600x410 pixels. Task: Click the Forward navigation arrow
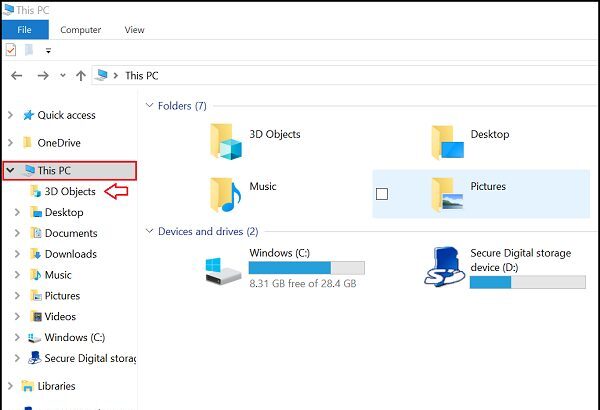click(43, 75)
